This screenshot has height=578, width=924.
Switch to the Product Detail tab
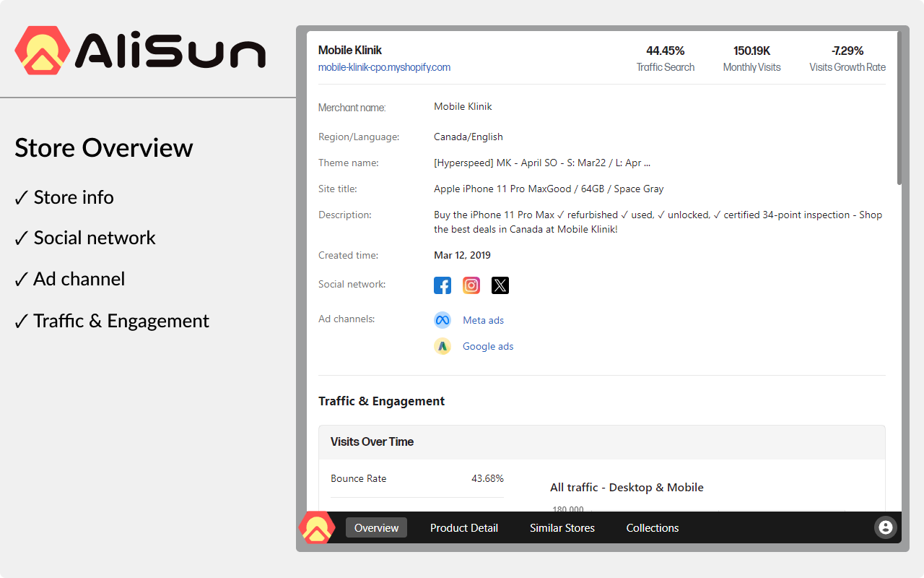point(464,528)
